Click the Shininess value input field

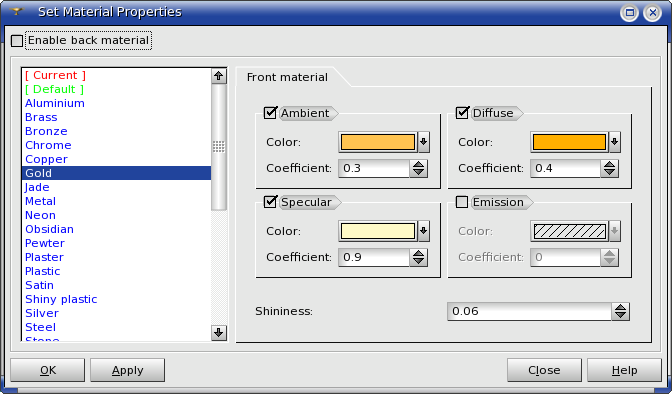(529, 311)
